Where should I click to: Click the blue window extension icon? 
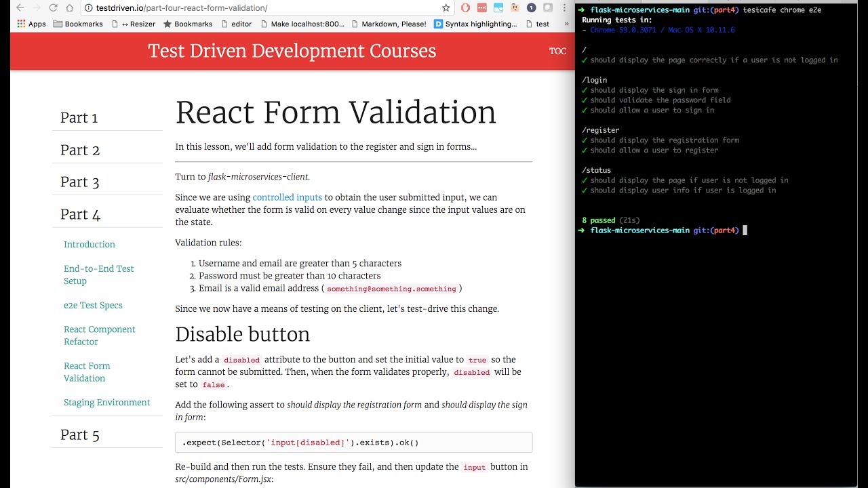point(498,8)
